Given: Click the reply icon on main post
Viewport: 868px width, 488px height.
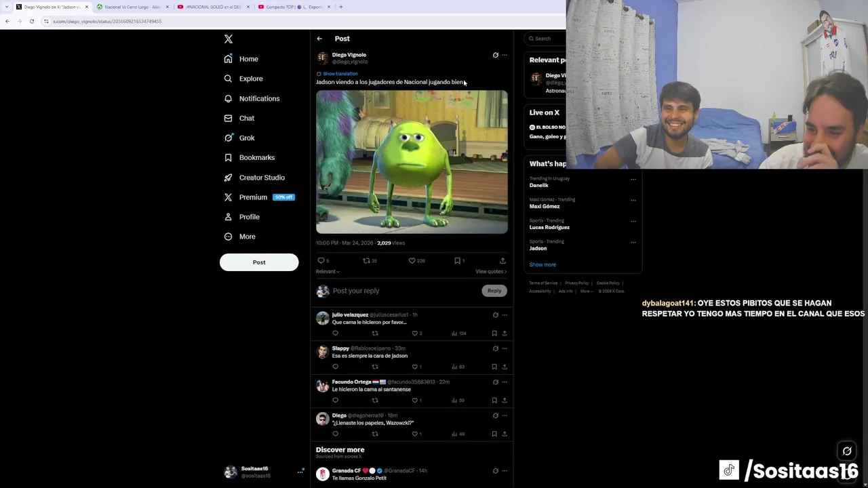Looking at the screenshot, I should coord(321,260).
